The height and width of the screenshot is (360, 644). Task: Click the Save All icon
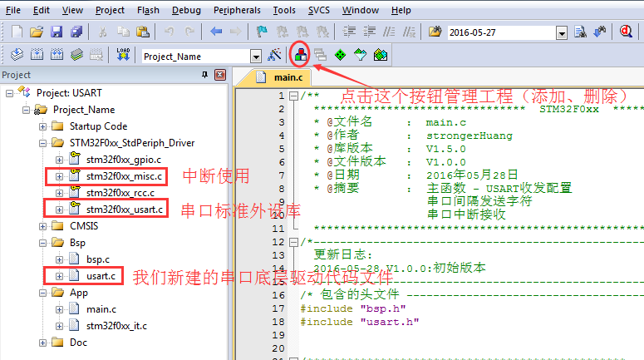76,32
